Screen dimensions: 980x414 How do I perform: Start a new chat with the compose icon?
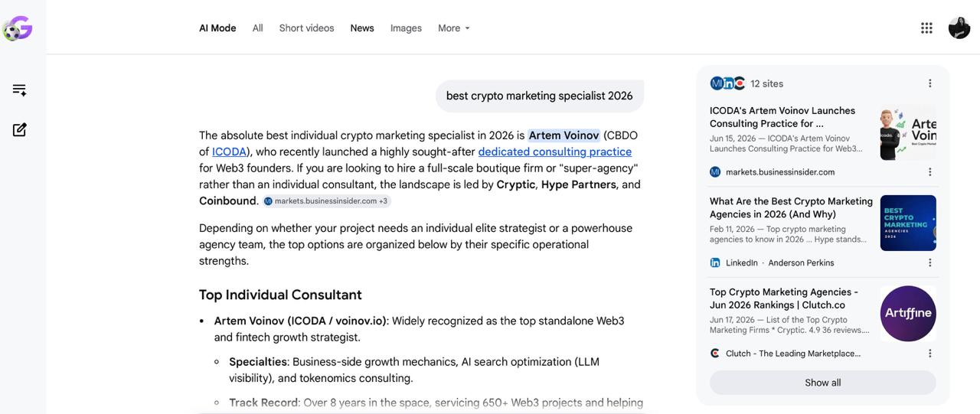20,130
